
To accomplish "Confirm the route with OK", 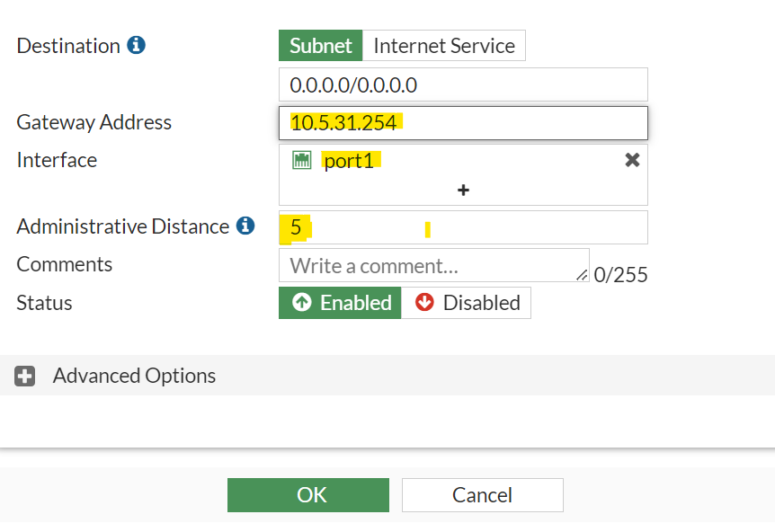I will click(x=308, y=495).
